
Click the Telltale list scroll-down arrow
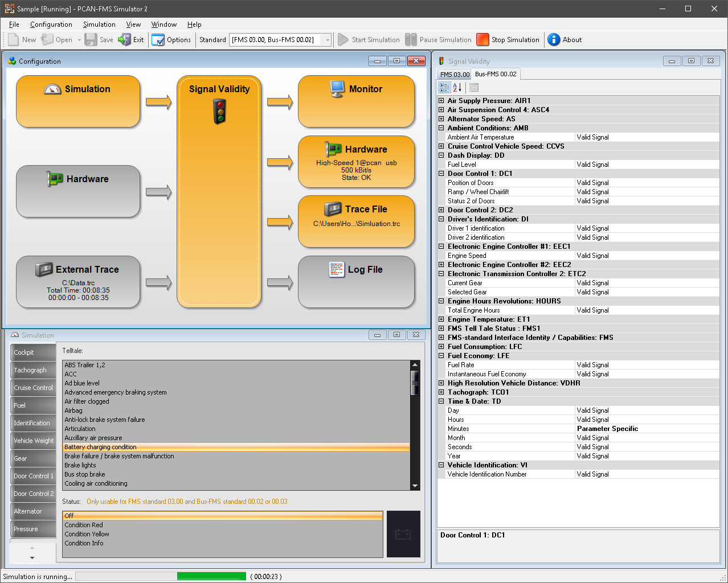[x=415, y=486]
